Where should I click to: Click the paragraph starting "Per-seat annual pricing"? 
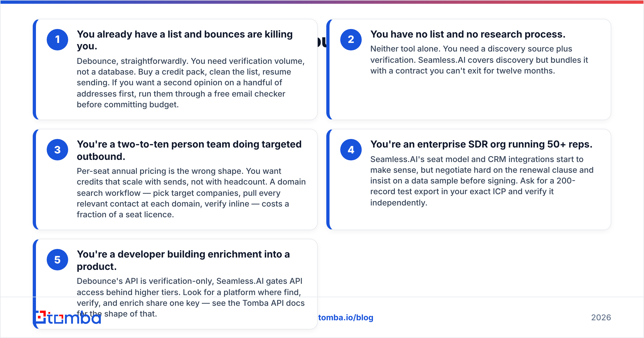191,193
